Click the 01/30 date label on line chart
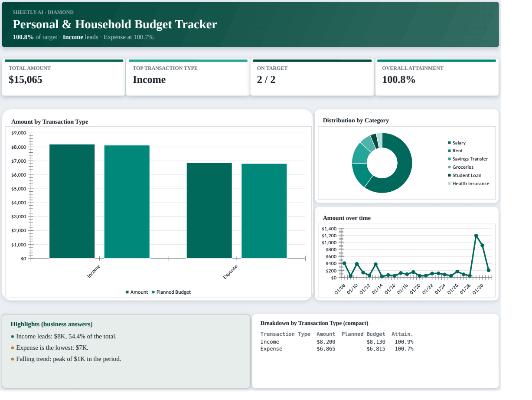This screenshot has height=400, width=532. 478,289
